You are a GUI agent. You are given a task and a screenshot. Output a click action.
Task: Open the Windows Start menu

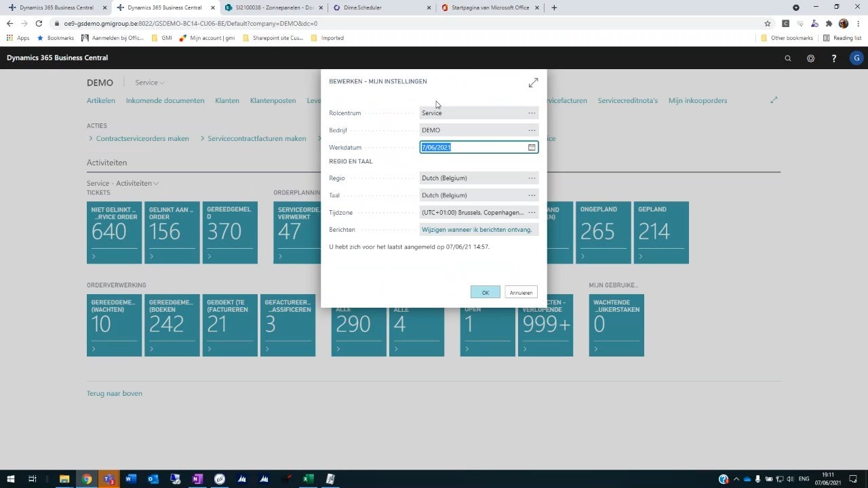click(x=11, y=479)
